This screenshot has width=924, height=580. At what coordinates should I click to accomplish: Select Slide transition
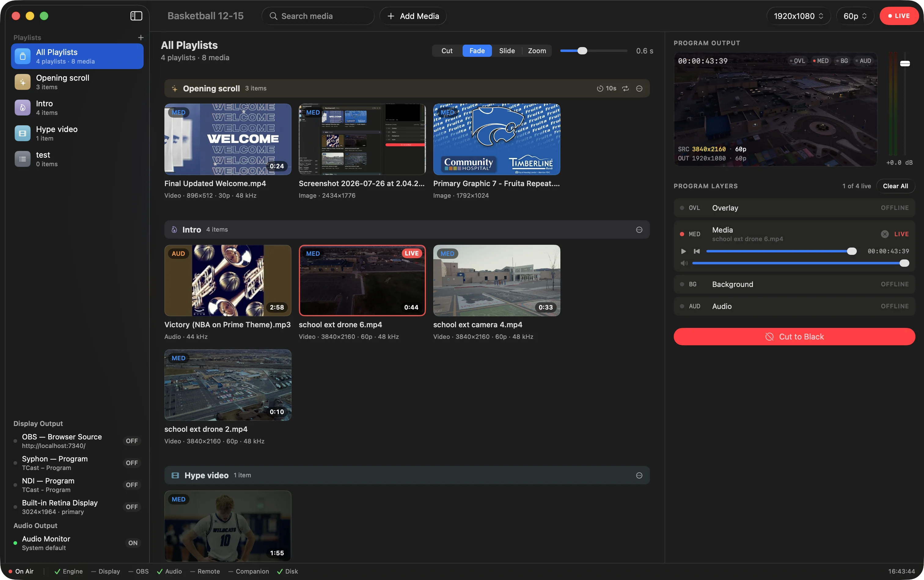[507, 51]
